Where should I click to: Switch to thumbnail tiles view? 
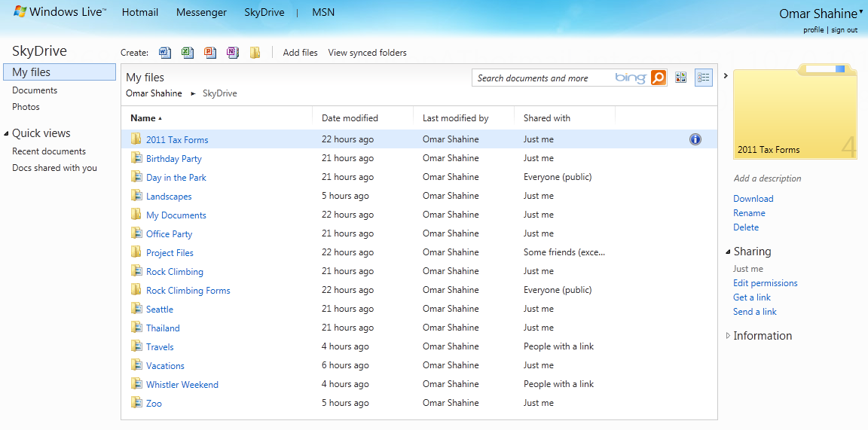[x=681, y=78]
